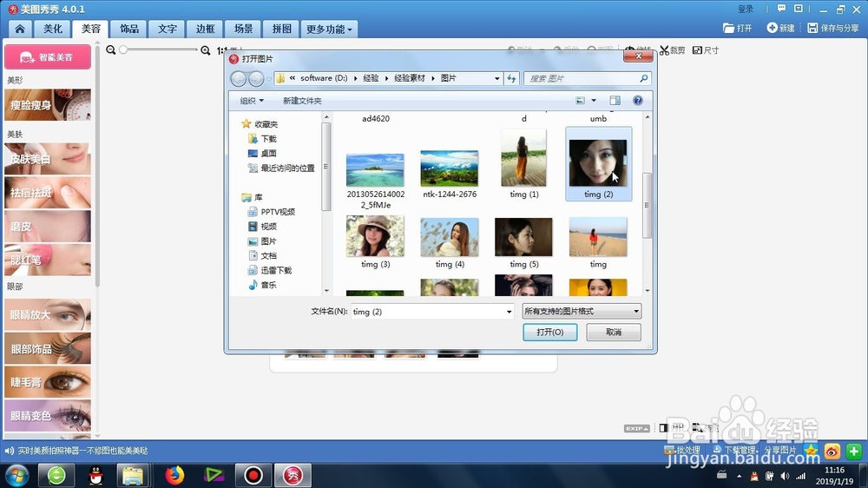Click 保存与分享 in the top toolbar
This screenshot has height=488, width=868.
tap(832, 28)
